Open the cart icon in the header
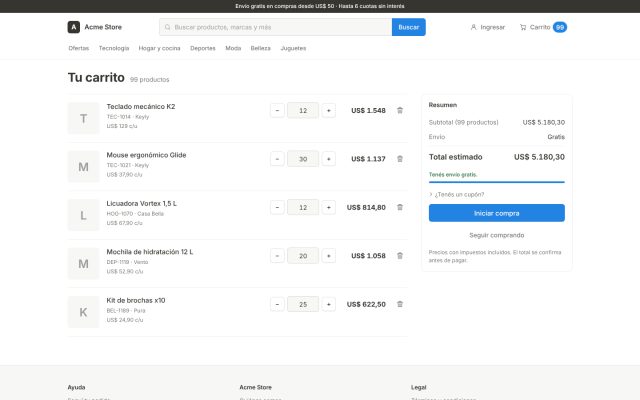640x400 pixels. click(523, 27)
